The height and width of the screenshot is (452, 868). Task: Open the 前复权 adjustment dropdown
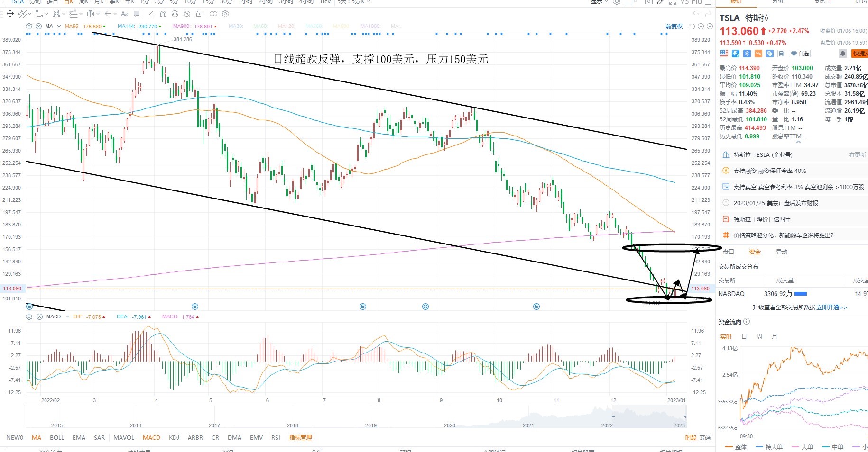tap(674, 27)
